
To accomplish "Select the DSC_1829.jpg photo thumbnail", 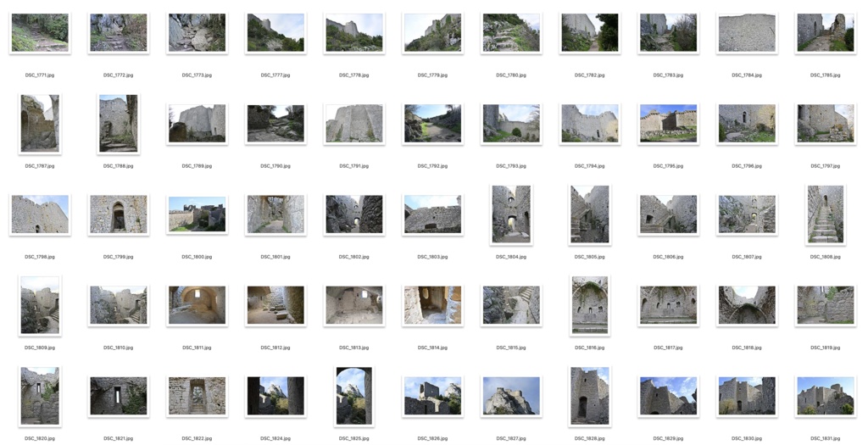I will (x=668, y=397).
